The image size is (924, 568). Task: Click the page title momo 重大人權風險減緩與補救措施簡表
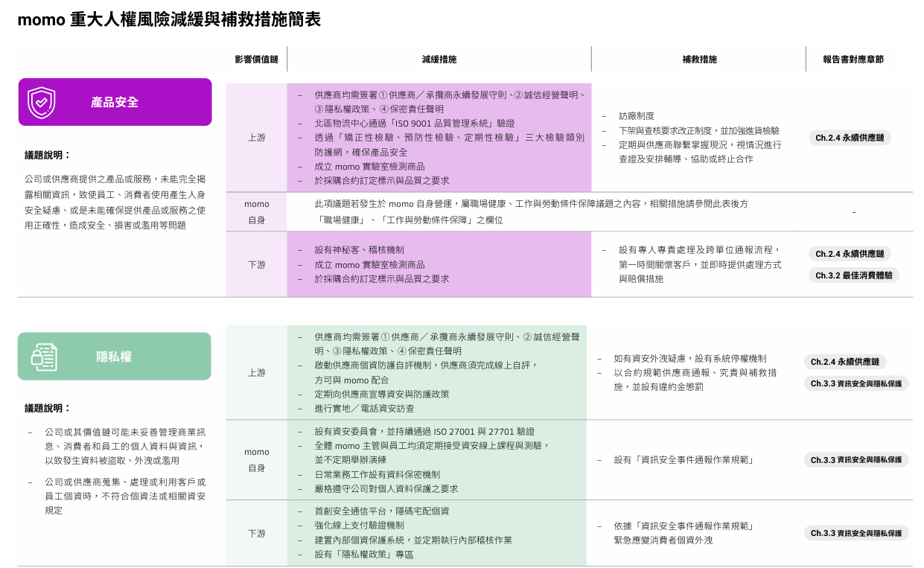tap(169, 20)
